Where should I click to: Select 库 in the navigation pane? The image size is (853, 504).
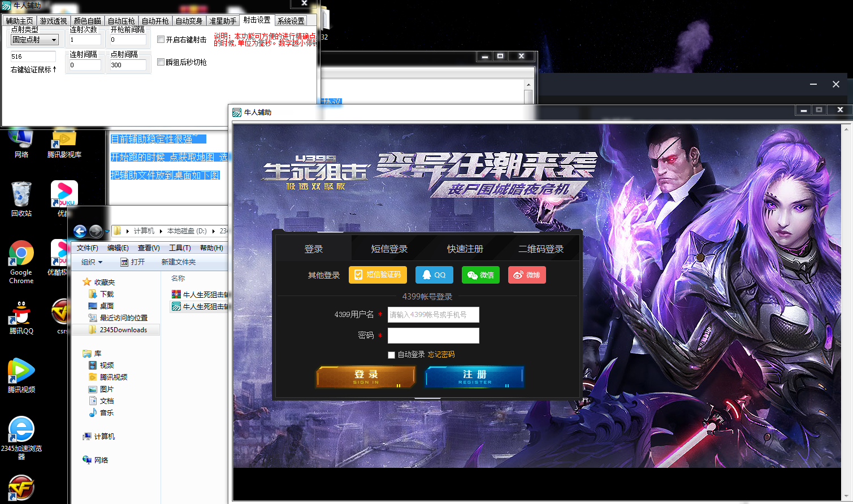[92, 353]
